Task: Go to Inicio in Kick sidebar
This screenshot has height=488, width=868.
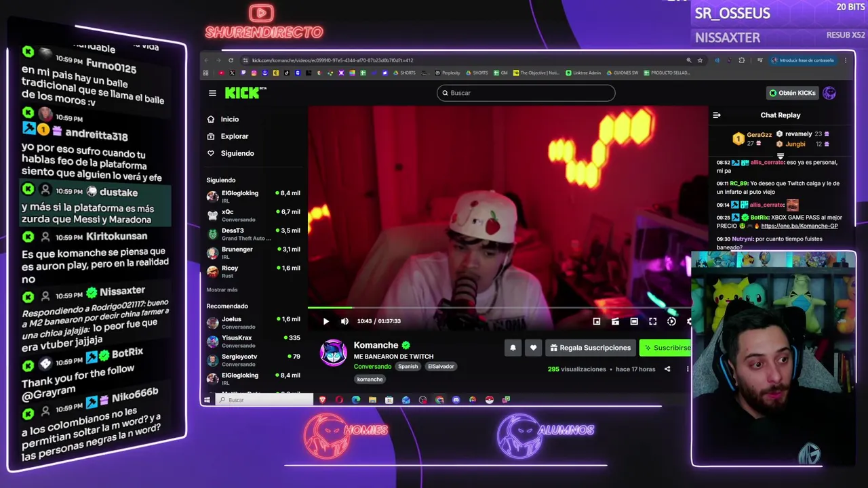Action: tap(223, 119)
